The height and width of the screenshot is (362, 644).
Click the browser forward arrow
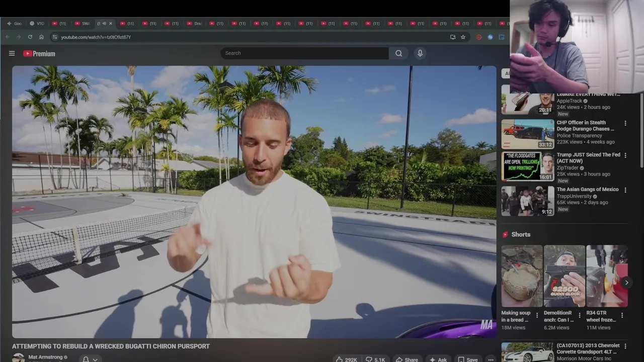(19, 37)
